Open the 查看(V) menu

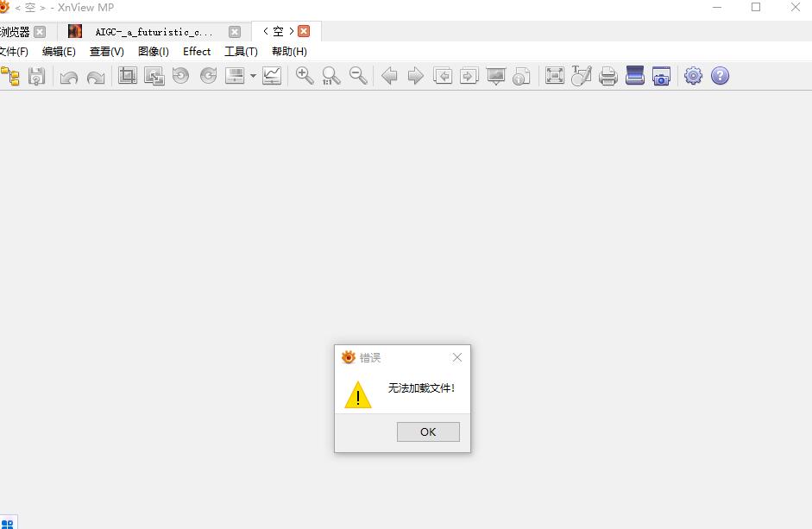(x=107, y=51)
